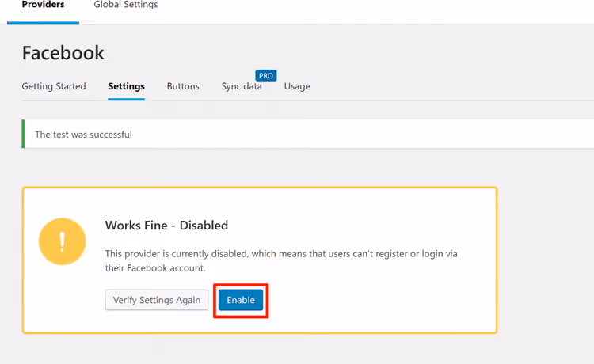Open the Usage tab
594x364 pixels.
click(297, 86)
